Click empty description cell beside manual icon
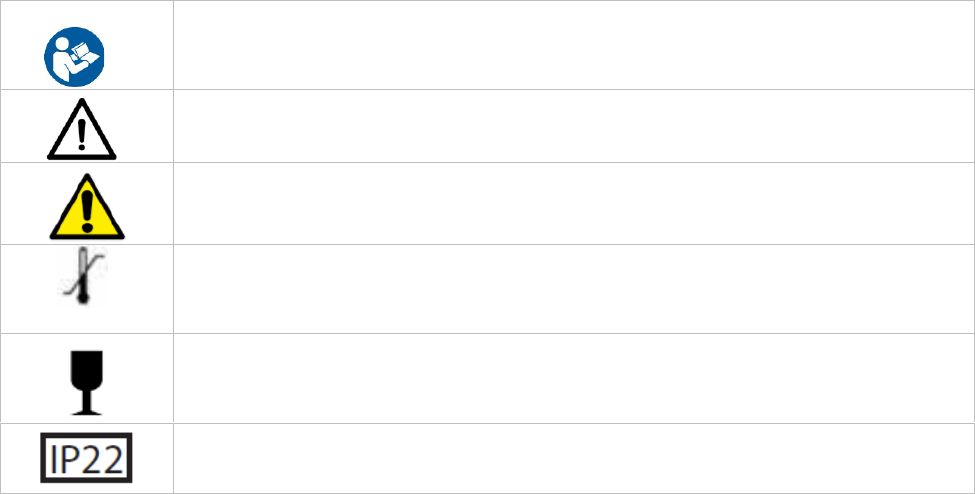Image resolution: width=975 pixels, height=494 pixels. click(573, 45)
